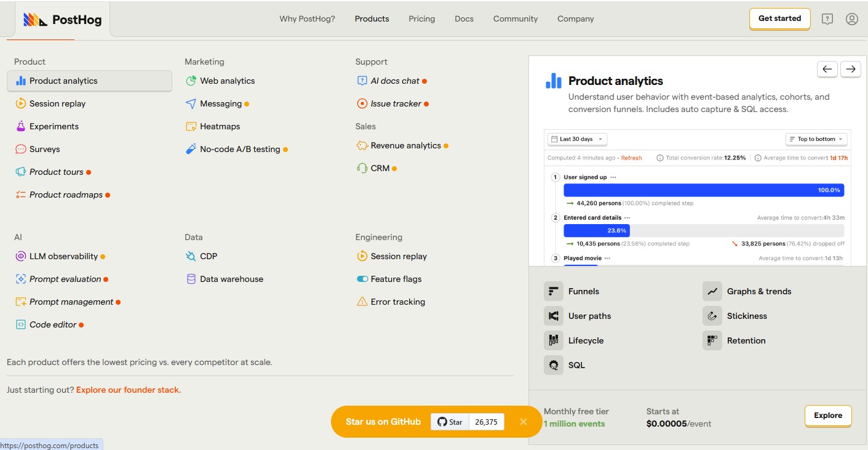Click the Product analytics heading in preview
Viewport: 868px width, 450px height.
click(616, 81)
